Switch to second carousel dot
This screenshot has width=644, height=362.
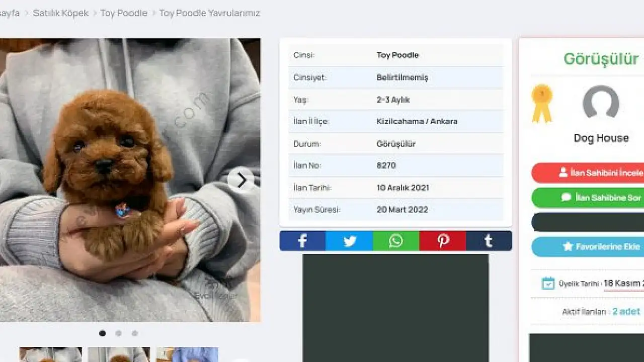pos(119,333)
